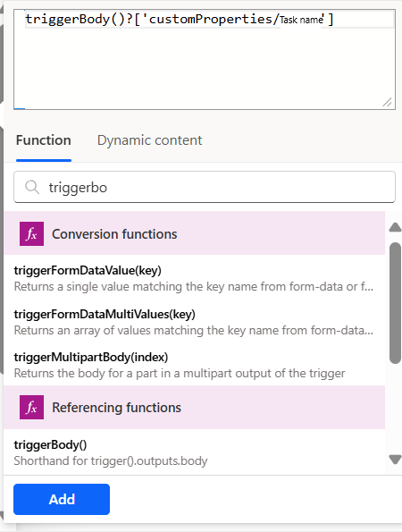The width and height of the screenshot is (402, 532).
Task: Choose triggerFormDataMultiValues(key) function
Action: pyautogui.click(x=194, y=322)
